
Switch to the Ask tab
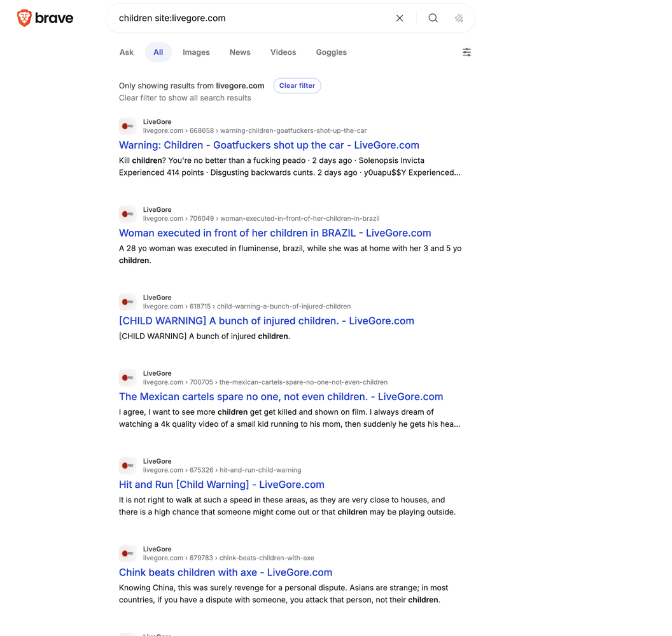click(127, 52)
